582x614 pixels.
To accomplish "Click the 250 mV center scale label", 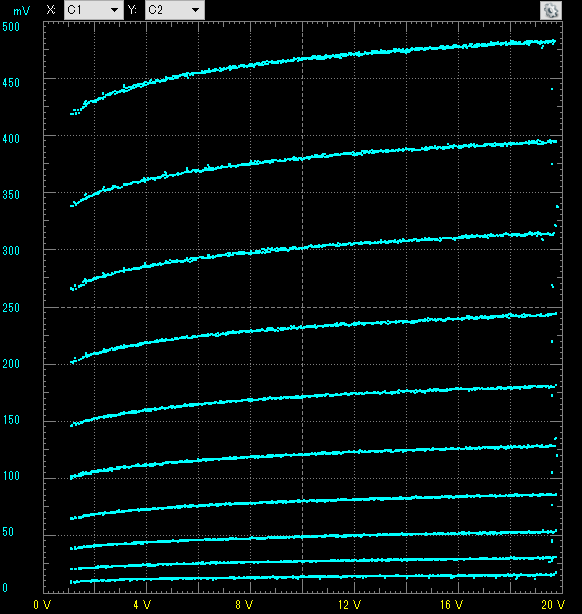I will click(x=11, y=308).
